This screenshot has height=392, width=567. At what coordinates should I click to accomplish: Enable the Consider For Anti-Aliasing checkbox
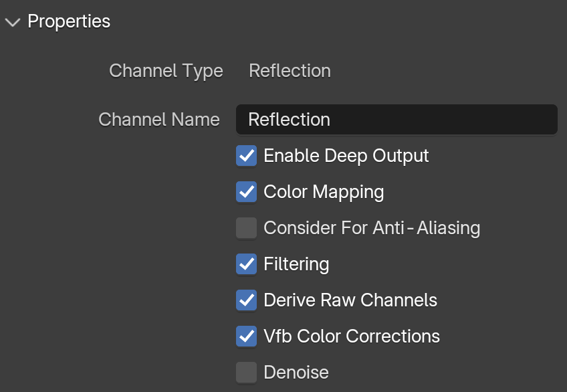coord(247,228)
